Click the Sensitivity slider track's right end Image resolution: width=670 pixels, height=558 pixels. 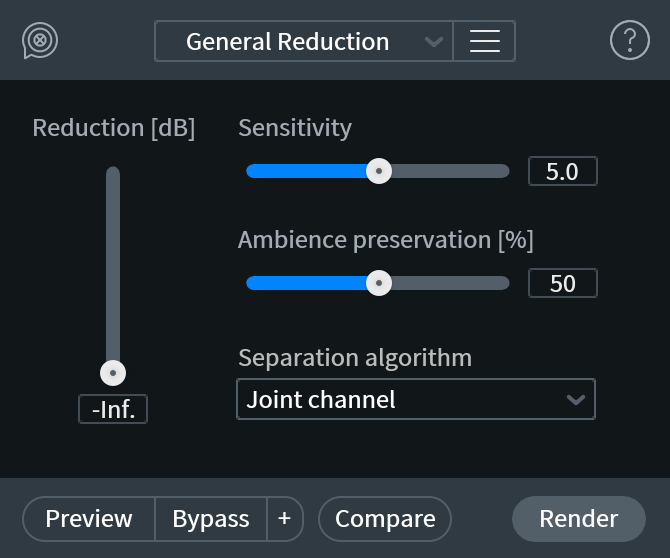coord(503,171)
